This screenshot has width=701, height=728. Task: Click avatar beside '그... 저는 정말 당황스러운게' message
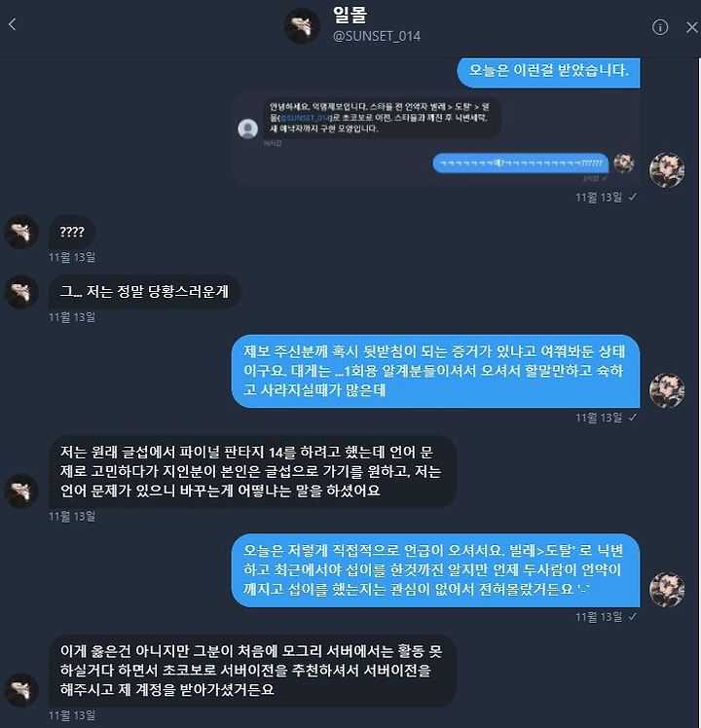pos(21,292)
